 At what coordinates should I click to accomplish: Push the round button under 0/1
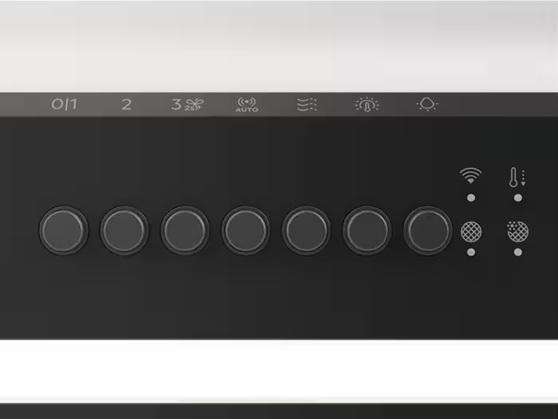(x=63, y=230)
